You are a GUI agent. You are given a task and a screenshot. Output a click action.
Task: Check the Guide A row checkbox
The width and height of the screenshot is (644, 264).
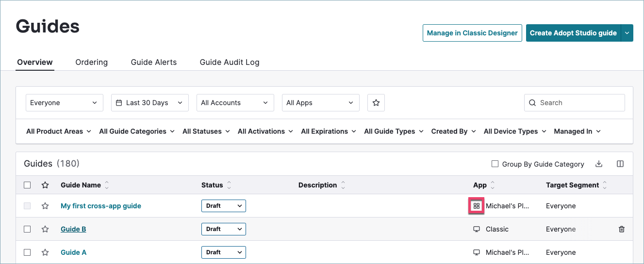pos(27,252)
